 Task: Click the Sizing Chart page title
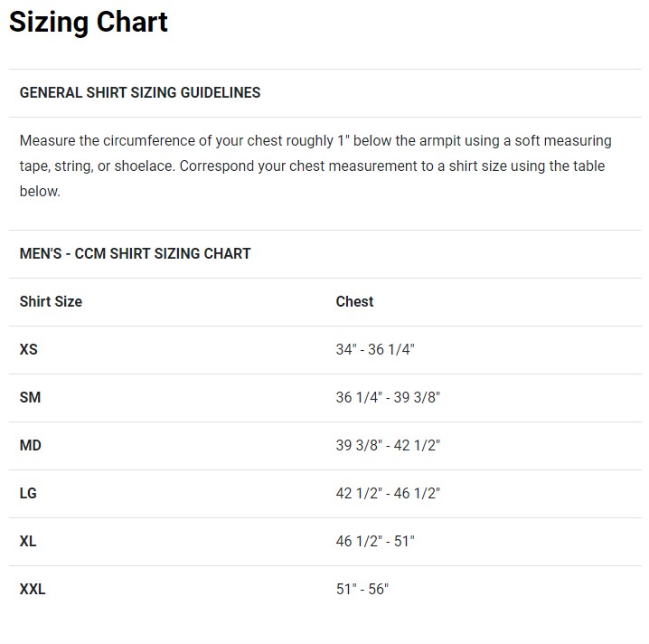(89, 23)
